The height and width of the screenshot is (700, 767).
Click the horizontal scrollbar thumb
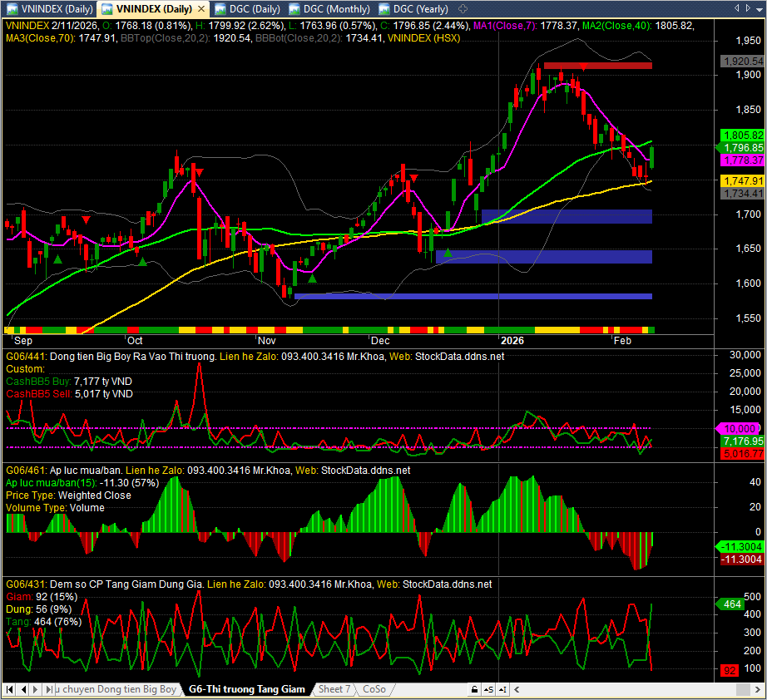point(743,690)
